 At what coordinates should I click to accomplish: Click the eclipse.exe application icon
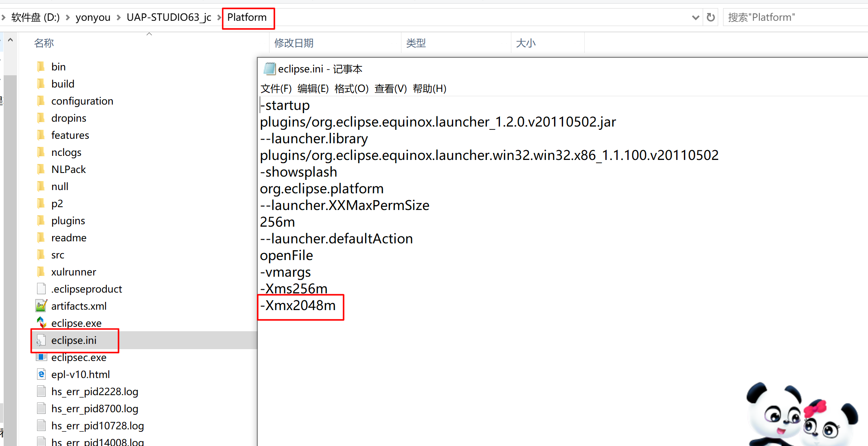click(x=41, y=323)
